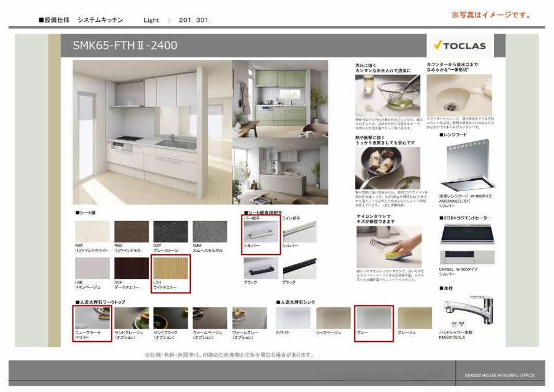Click the hand shower faucet image
The width and height of the screenshot is (554, 392).
[x=467, y=311]
